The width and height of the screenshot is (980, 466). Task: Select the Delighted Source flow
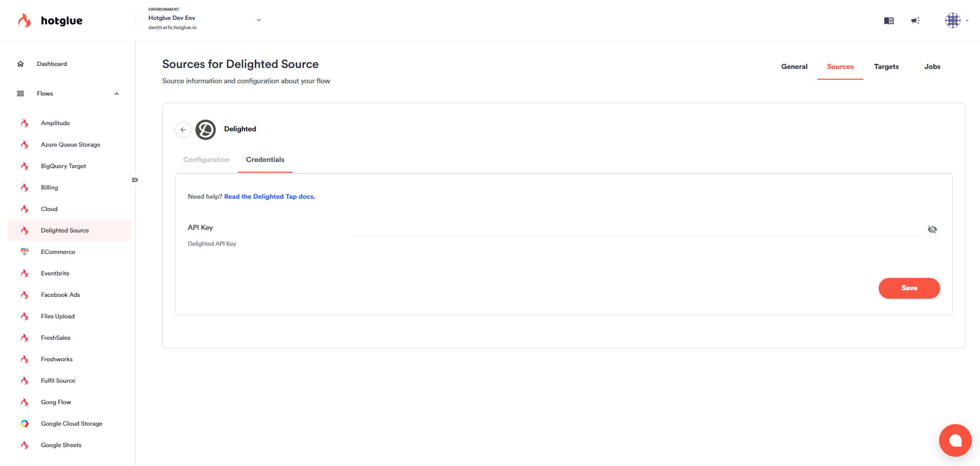pyautogui.click(x=70, y=230)
